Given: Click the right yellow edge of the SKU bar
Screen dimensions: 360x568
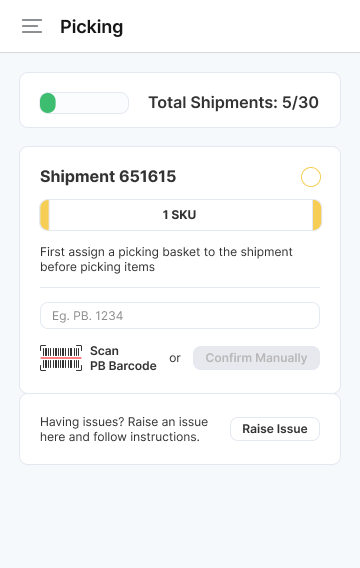Looking at the screenshot, I should tap(317, 215).
